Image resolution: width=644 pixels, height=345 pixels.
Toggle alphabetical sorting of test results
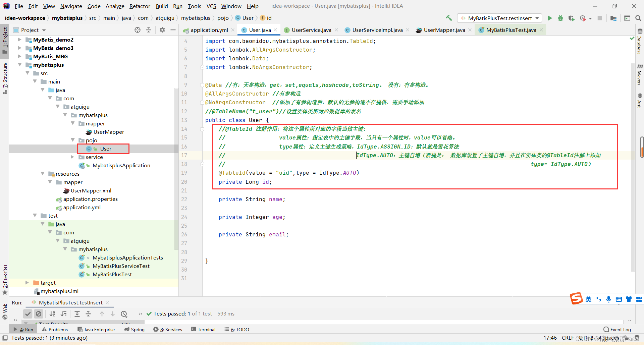(52, 314)
